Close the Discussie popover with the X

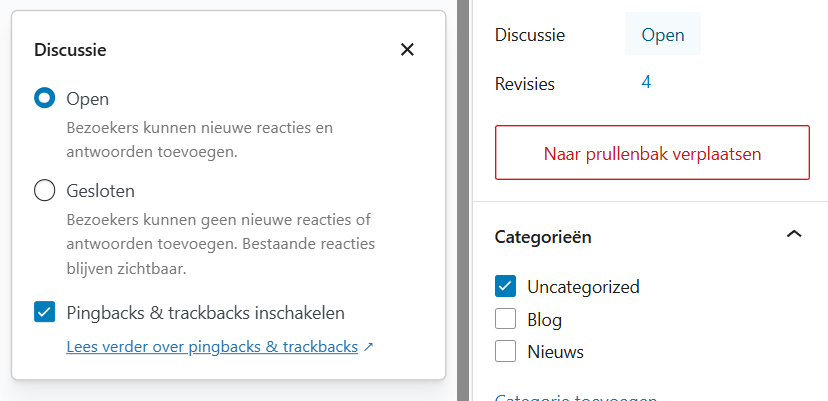click(x=407, y=50)
